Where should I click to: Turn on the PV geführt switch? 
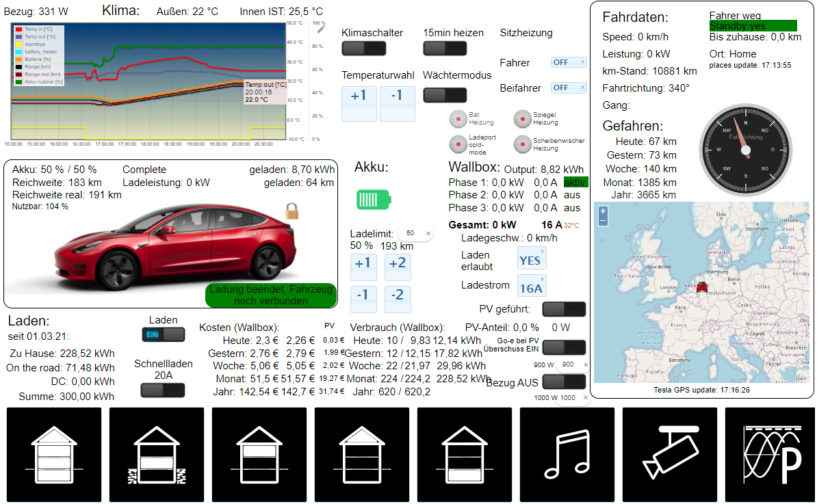coord(565,309)
